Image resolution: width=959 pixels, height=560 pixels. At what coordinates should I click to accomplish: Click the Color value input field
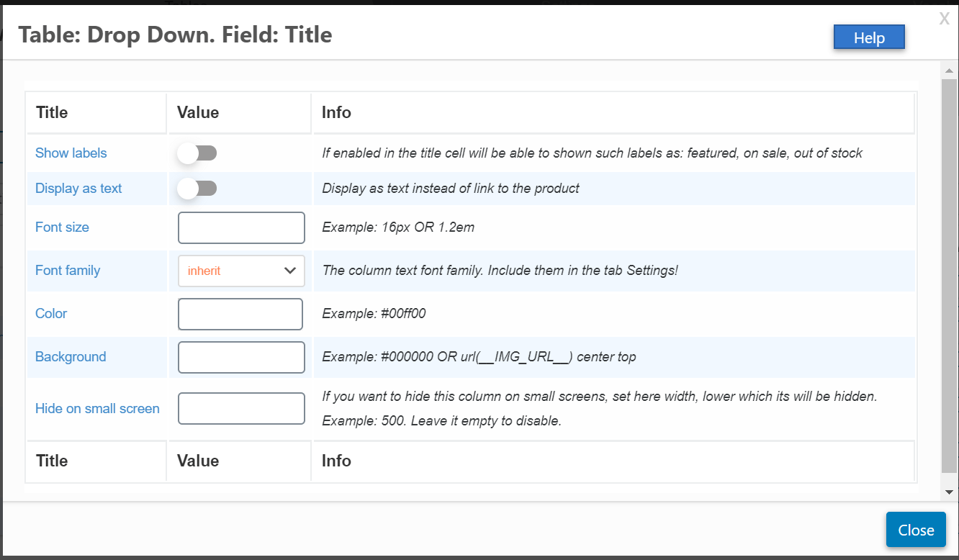click(240, 314)
